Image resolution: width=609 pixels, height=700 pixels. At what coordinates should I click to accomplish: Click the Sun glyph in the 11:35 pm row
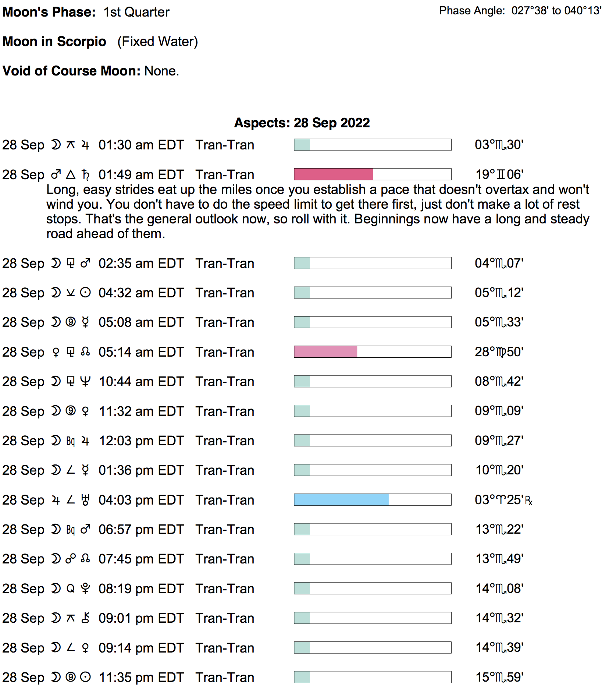tap(85, 677)
